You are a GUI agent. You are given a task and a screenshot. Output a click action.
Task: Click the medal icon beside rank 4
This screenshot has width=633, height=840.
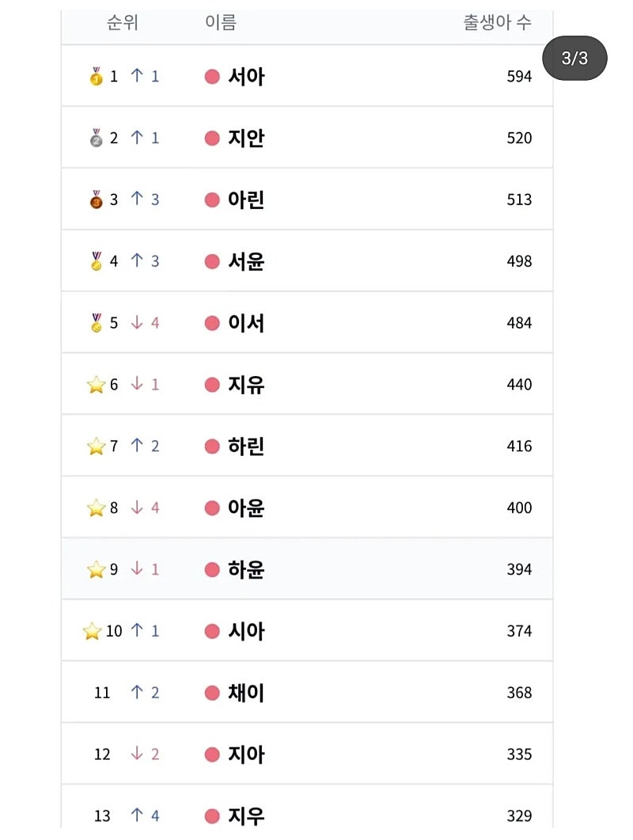(x=97, y=261)
